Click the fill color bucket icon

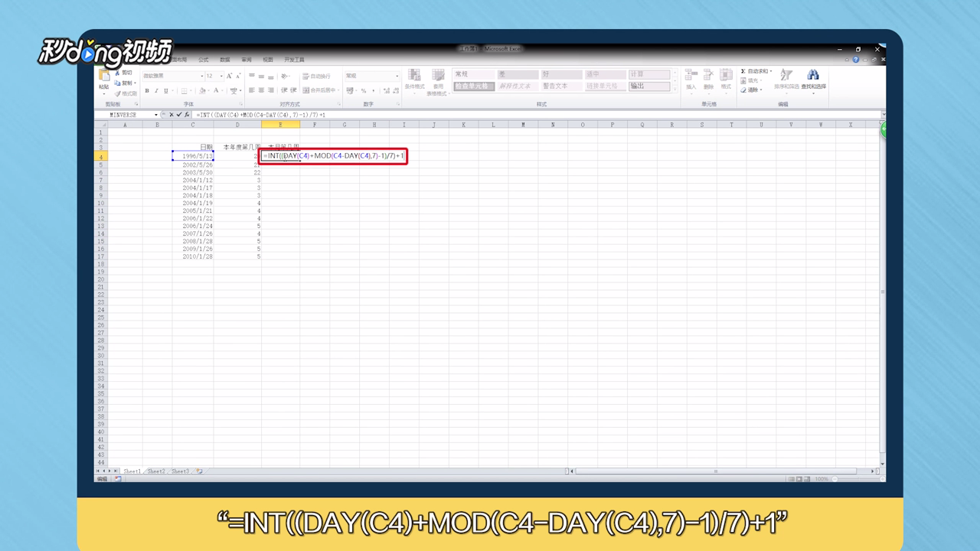click(201, 90)
